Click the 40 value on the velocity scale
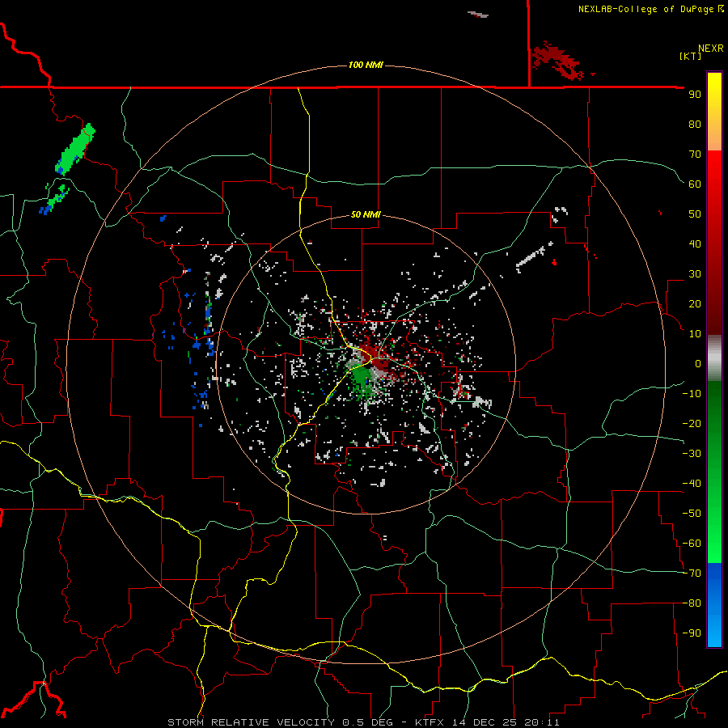The height and width of the screenshot is (728, 728). (695, 244)
